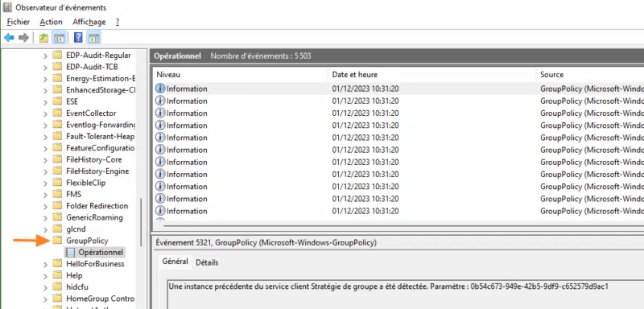Select the Eventlog-Forwarding folder icon

57,125
